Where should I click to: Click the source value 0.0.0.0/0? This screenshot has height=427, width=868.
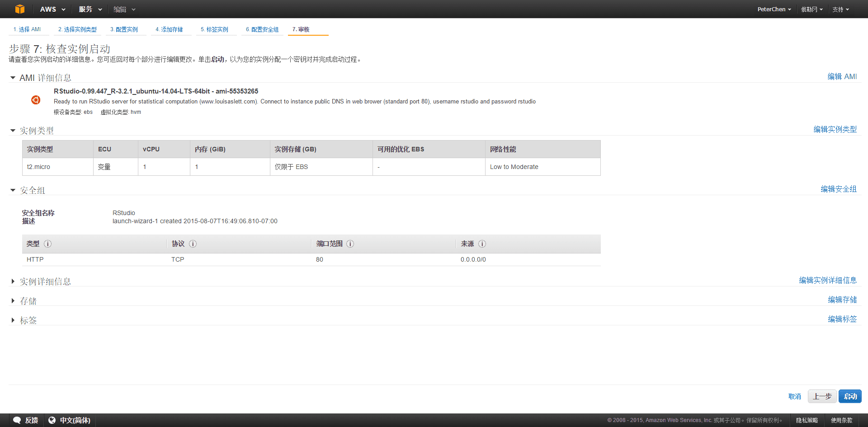473,259
